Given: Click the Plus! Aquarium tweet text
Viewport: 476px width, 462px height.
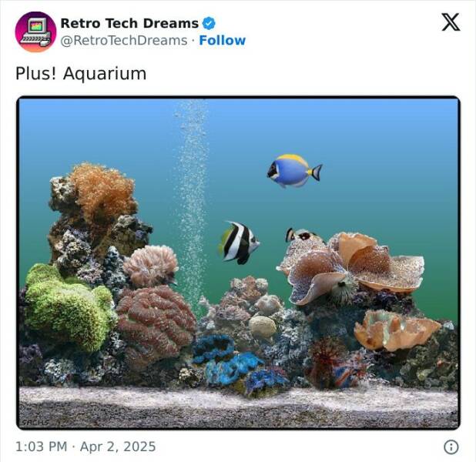Looking at the screenshot, I should 81,74.
